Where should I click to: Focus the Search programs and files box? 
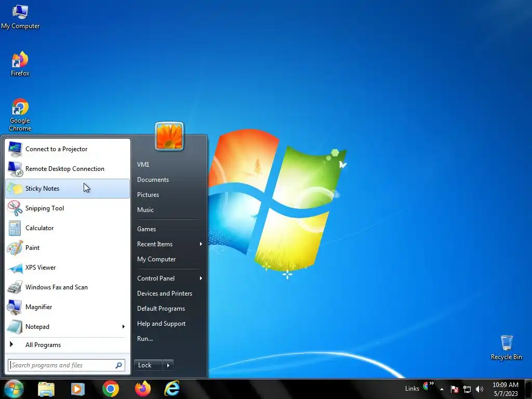tap(66, 365)
